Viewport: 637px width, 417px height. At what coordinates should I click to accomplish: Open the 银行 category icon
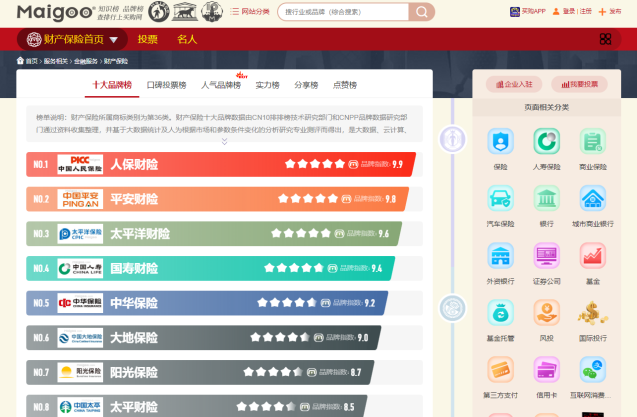tap(547, 198)
